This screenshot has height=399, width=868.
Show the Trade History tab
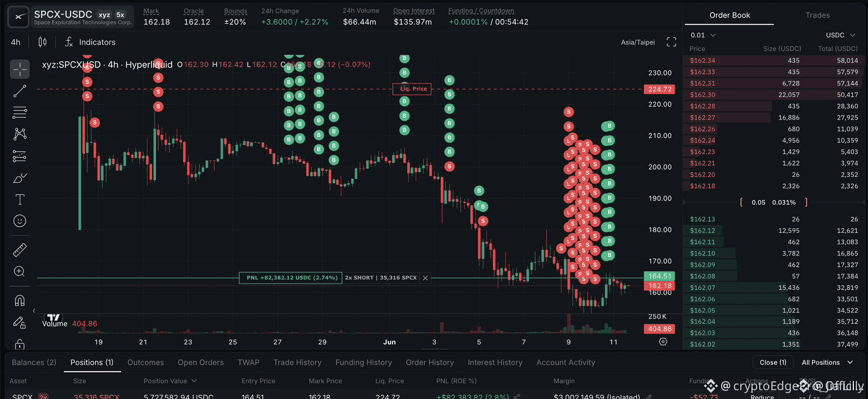click(x=297, y=363)
